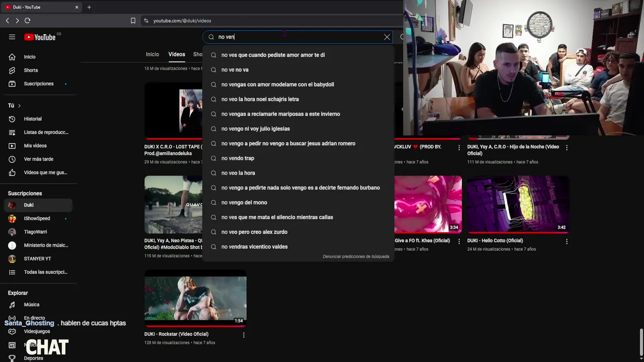644x362 pixels.
Task: Open a new browser tab with the plus
Action: coord(89,7)
